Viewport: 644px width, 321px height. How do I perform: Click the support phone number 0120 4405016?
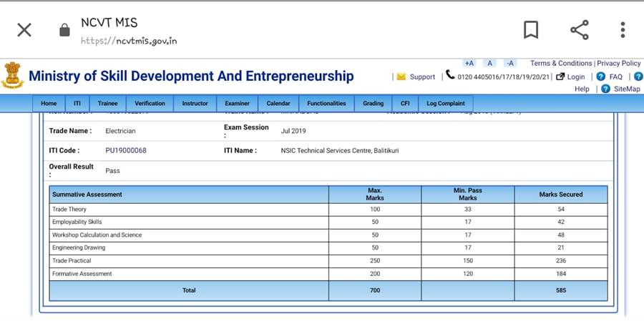pos(504,76)
